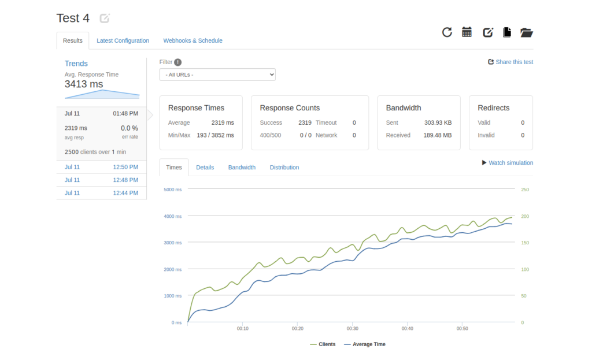The image size is (592, 364).
Task: Expand the Jul 11 01:48 PM results entry
Action: [x=101, y=113]
